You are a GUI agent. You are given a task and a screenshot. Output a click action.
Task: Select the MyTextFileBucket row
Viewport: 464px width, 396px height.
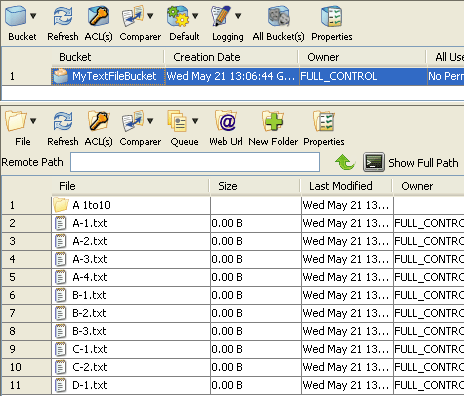233,76
